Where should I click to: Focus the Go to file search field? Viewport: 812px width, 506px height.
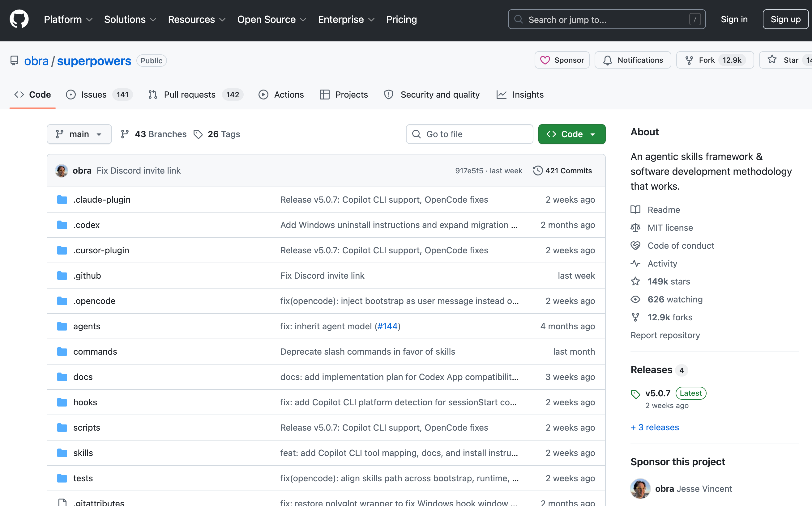pos(469,134)
